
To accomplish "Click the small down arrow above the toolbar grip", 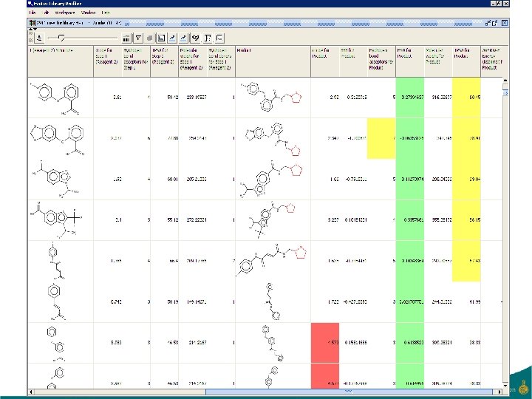I will click(34, 30).
